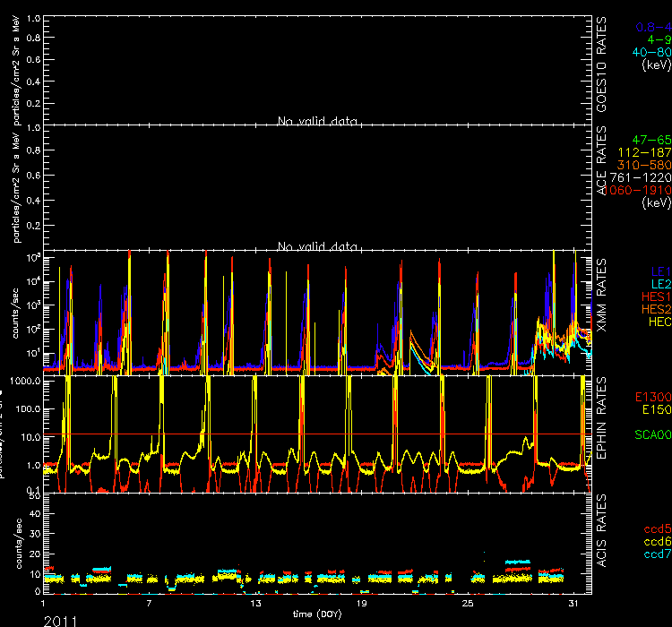Click the orange 310-580 ACE legend label
Screen dimensions: 672x627
[645, 166]
